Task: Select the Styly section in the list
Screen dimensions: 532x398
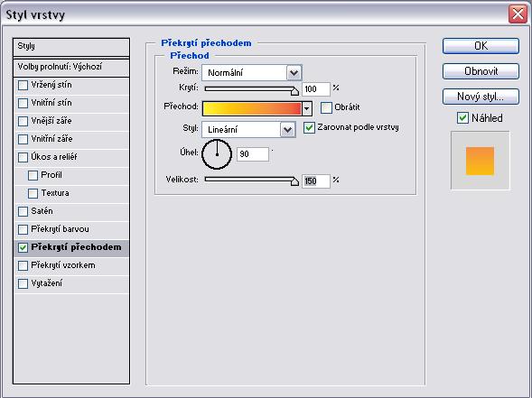Action: coord(71,47)
